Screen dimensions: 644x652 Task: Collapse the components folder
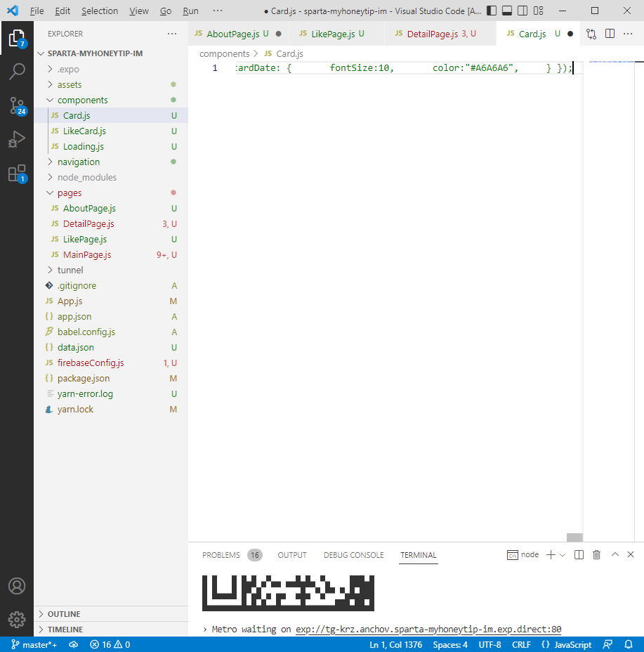click(x=110, y=100)
